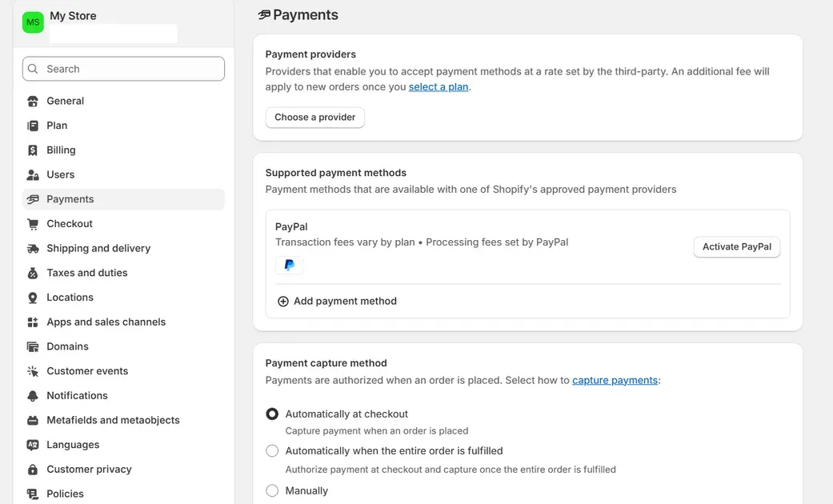Click inside the Search settings field
This screenshot has height=504, width=833.
click(x=122, y=69)
